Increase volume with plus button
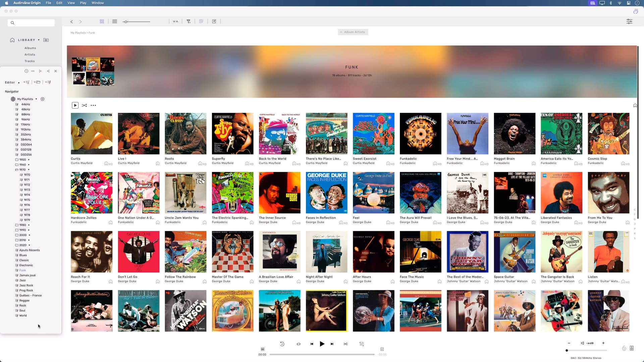644x362 pixels. (x=603, y=343)
